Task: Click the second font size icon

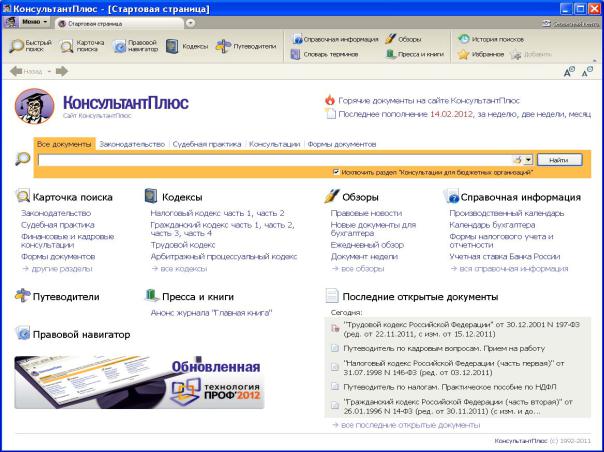Action: point(587,71)
